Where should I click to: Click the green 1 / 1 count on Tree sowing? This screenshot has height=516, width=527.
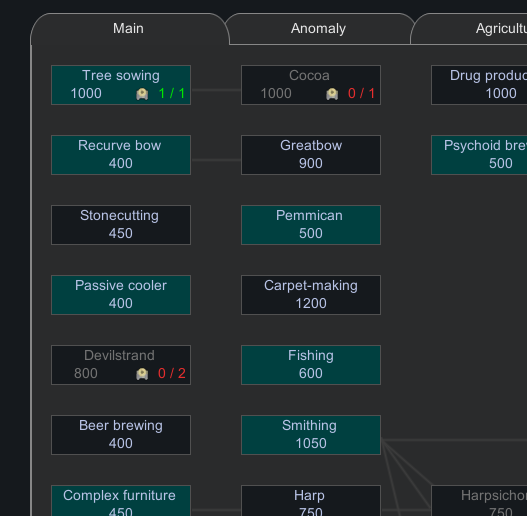[172, 93]
